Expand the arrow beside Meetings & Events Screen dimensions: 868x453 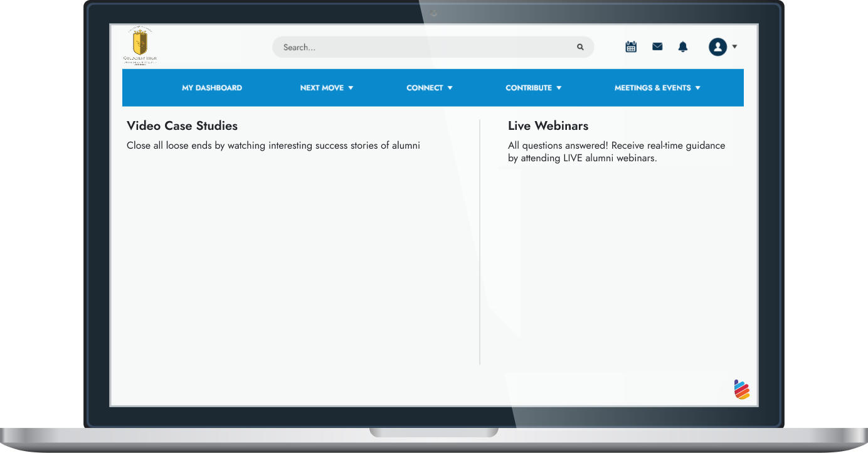(x=697, y=88)
